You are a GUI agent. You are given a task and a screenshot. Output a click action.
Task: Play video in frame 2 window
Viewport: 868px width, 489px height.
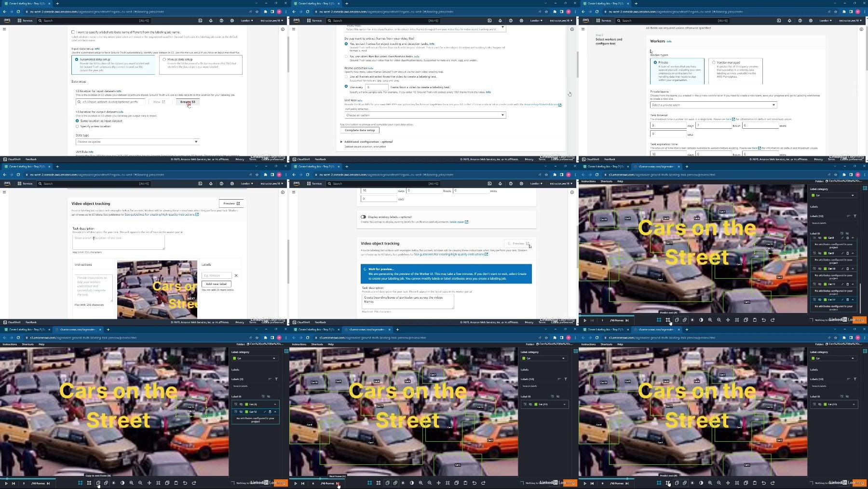[6, 483]
